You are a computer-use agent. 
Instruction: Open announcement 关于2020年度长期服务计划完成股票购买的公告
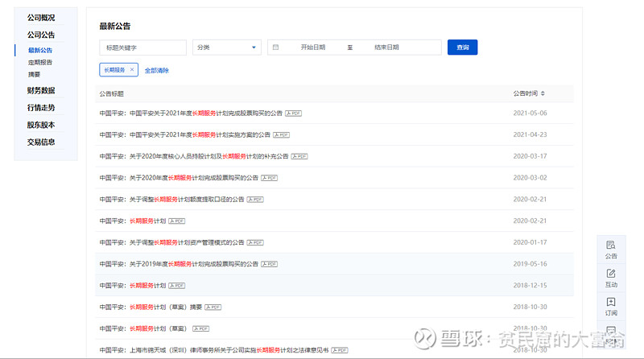point(179,178)
